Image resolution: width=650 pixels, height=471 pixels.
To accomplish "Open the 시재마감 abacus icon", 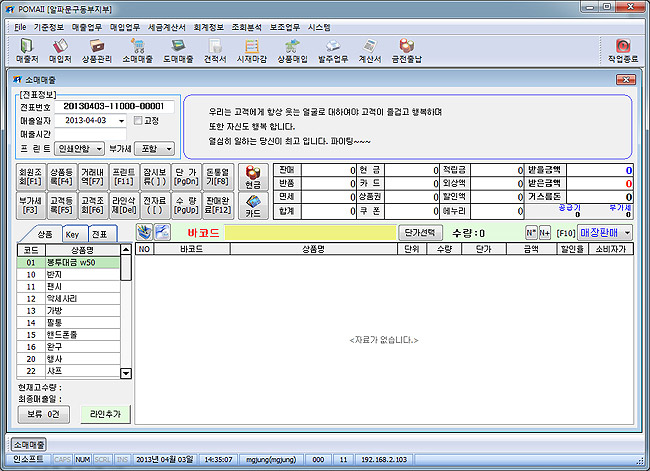I will pyautogui.click(x=252, y=51).
